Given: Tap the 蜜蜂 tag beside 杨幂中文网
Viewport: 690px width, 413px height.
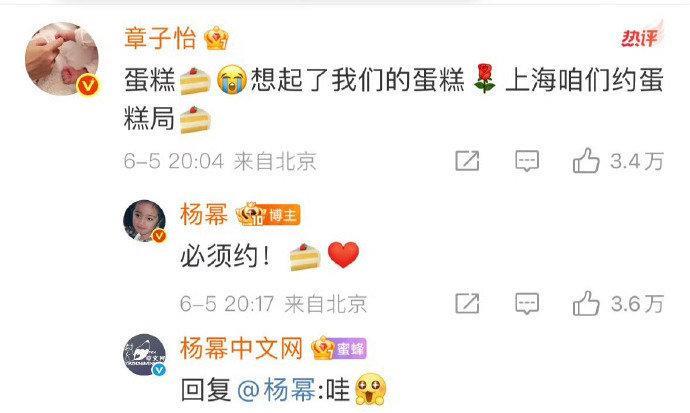Looking at the screenshot, I should pyautogui.click(x=351, y=349).
